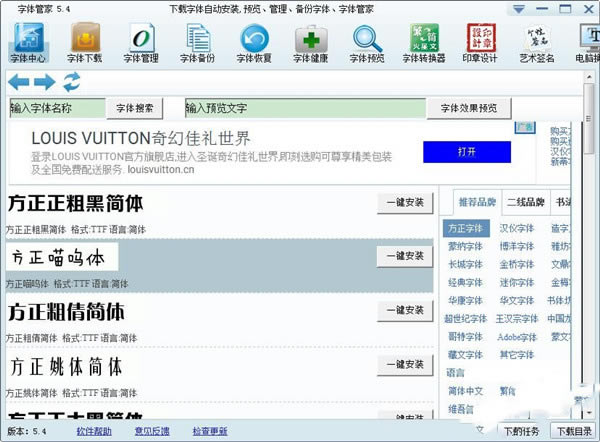The width and height of the screenshot is (600, 442).
Task: Filter by 维吾尔 language
Action: 461,409
